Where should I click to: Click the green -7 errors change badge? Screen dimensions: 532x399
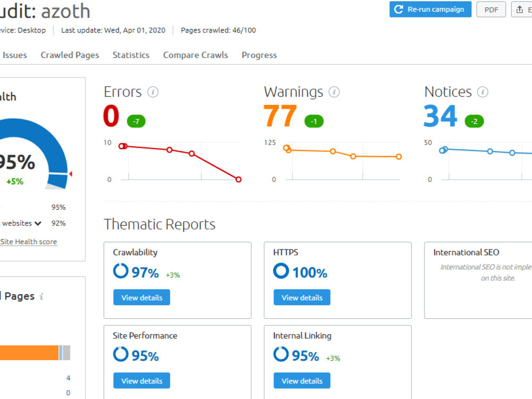tap(136, 121)
